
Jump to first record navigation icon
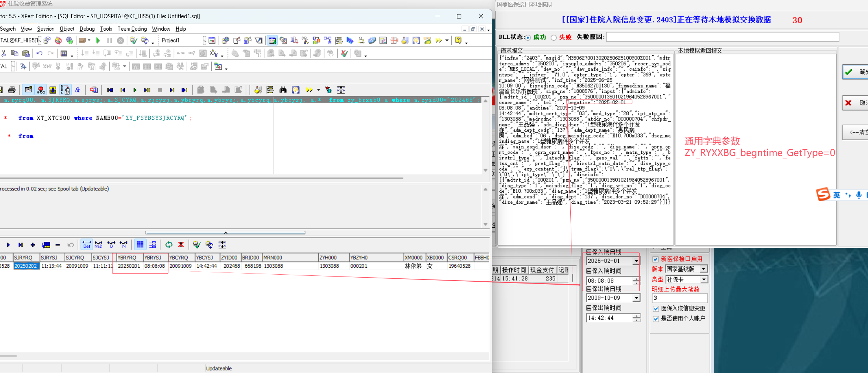point(110,90)
